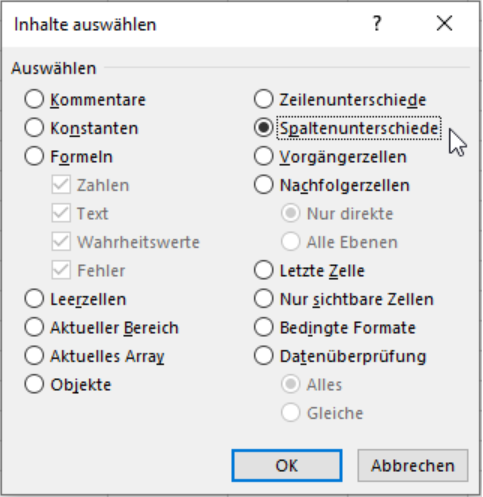Screen dimensions: 483x497
Task: Choose Zeilenunterschiede option
Action: (x=263, y=99)
